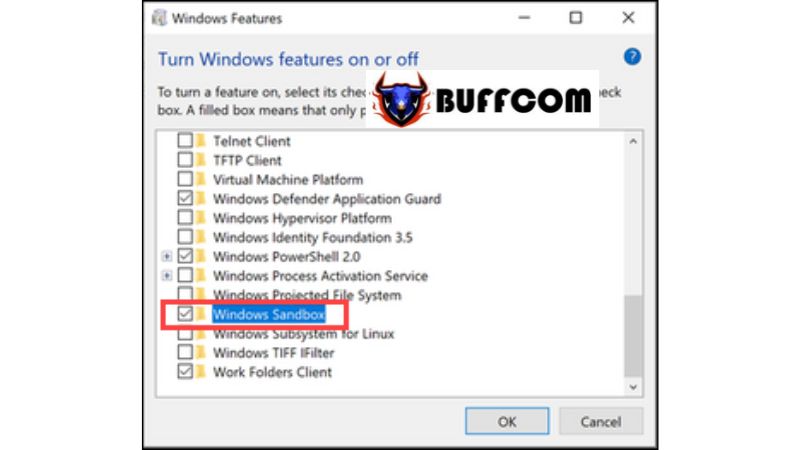Viewport: 800px width, 450px height.
Task: Click the scrollbar up arrow
Action: tap(633, 141)
